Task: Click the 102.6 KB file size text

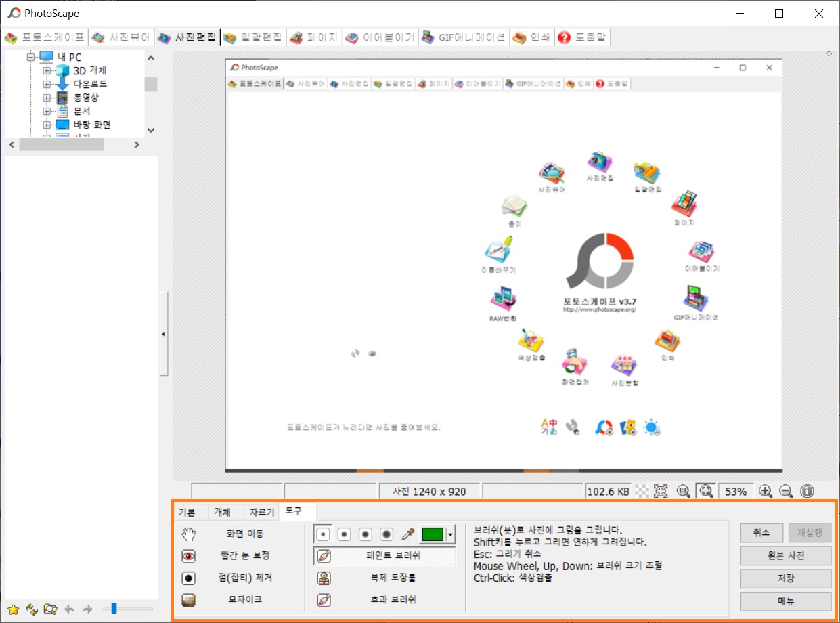Action: [608, 492]
